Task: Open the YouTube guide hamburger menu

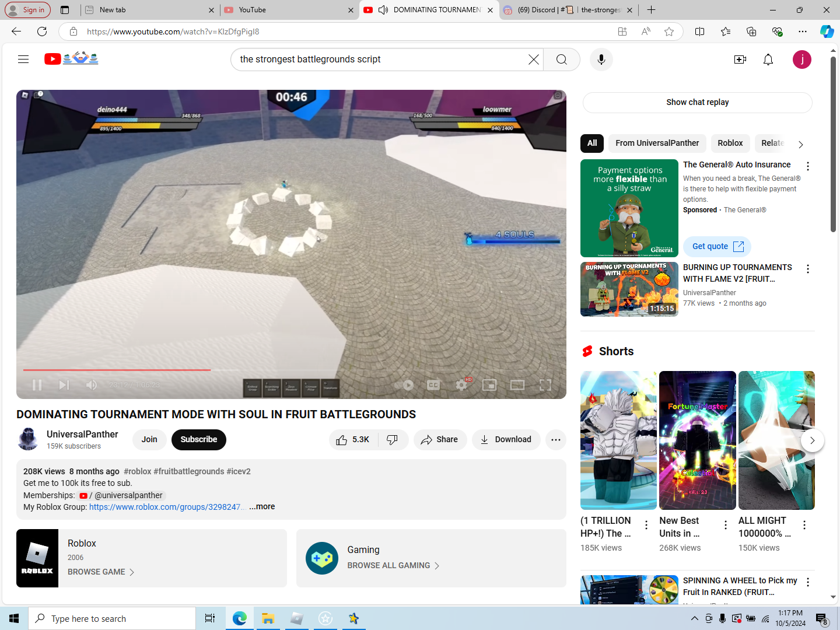Action: [23, 59]
